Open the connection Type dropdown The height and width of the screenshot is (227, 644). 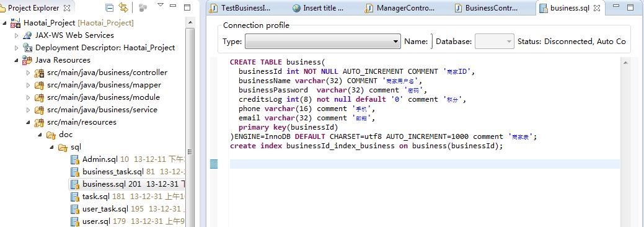tap(323, 42)
